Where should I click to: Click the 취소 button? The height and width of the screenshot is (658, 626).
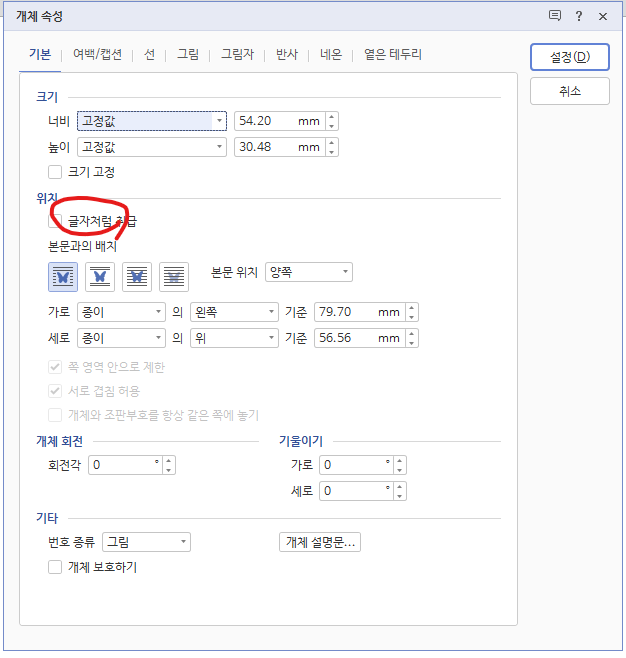570,91
